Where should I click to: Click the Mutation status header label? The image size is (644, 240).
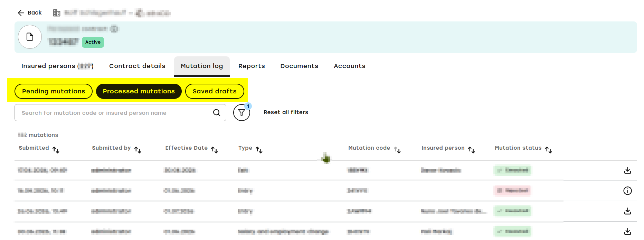point(518,148)
